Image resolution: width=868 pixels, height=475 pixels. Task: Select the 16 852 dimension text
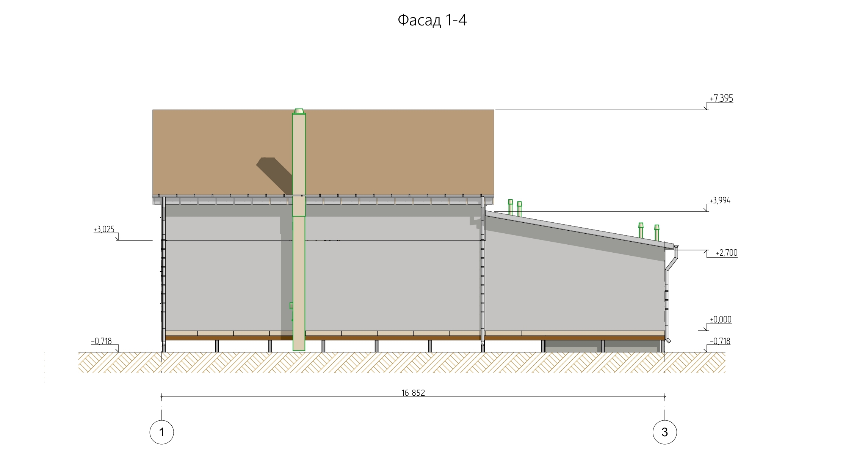pyautogui.click(x=413, y=393)
